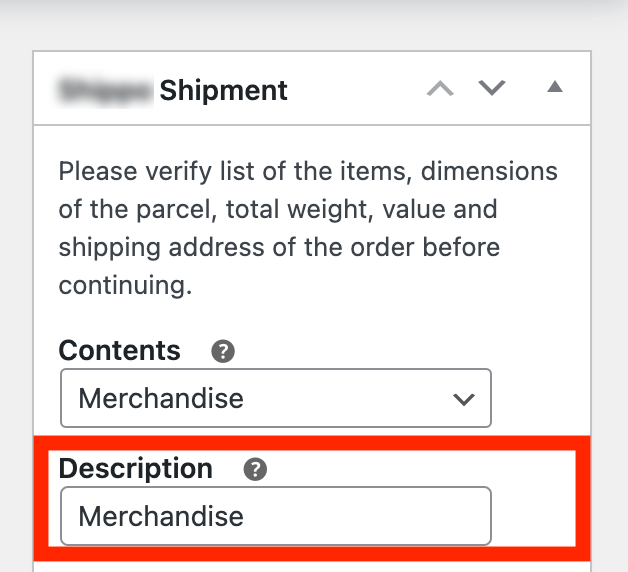
Task: Click blank space right of Description field
Action: [535, 516]
